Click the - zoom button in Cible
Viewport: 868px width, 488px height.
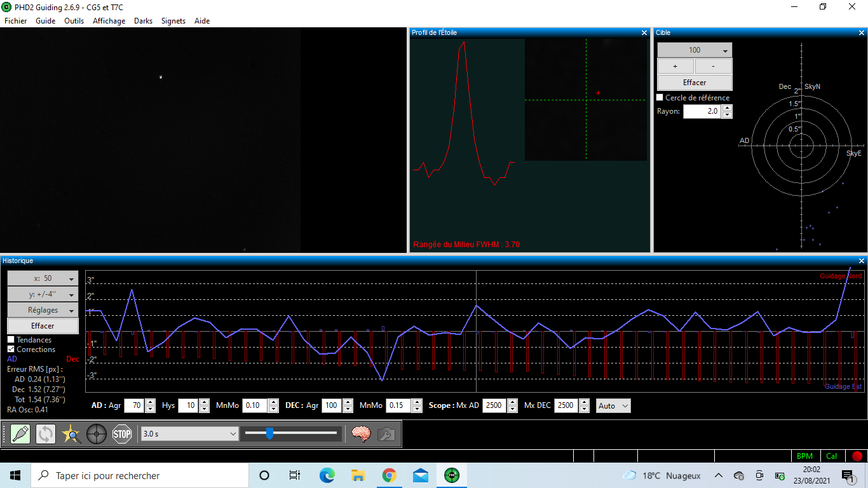(x=714, y=66)
